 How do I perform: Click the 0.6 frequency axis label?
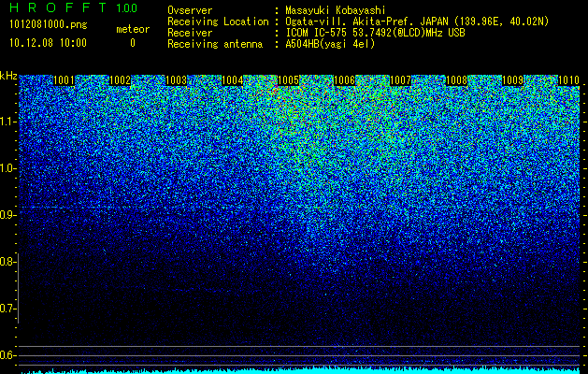tap(7, 355)
